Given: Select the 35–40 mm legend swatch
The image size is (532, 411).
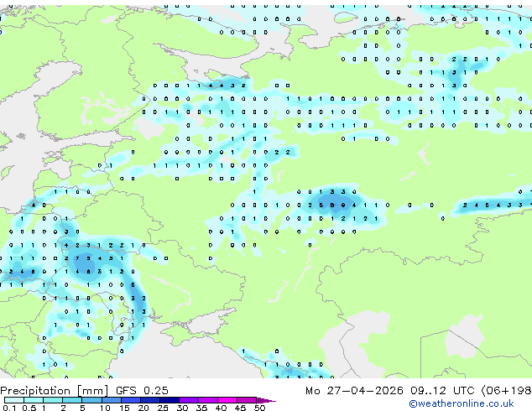Looking at the screenshot, I should click(x=208, y=400).
